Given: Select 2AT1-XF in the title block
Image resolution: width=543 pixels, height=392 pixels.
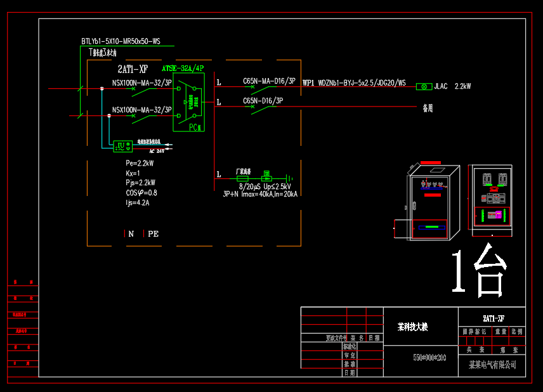Looking at the screenshot, I should (494, 318).
